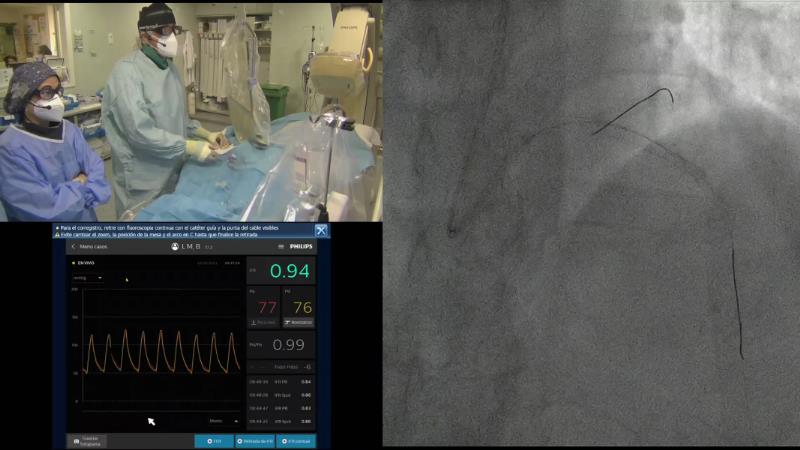
Task: Go back to Mano cases
Action: tap(73, 246)
